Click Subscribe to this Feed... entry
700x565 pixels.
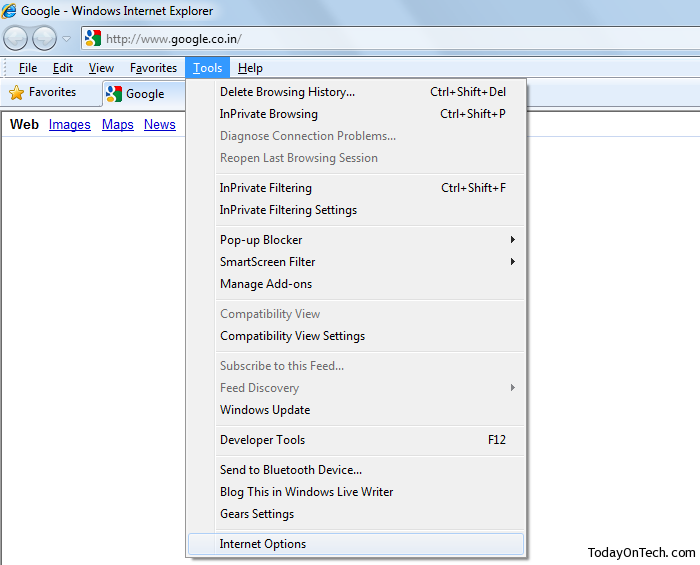click(356, 366)
